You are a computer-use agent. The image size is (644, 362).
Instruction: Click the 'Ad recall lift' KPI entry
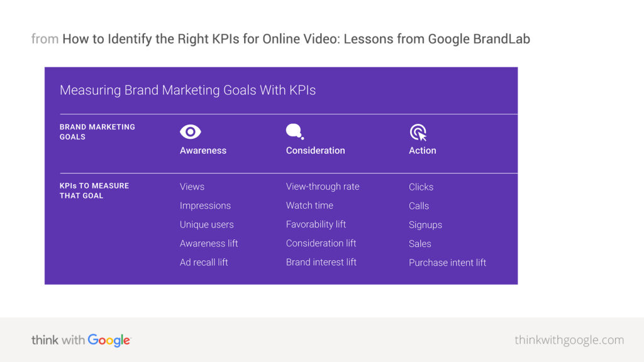pyautogui.click(x=204, y=262)
